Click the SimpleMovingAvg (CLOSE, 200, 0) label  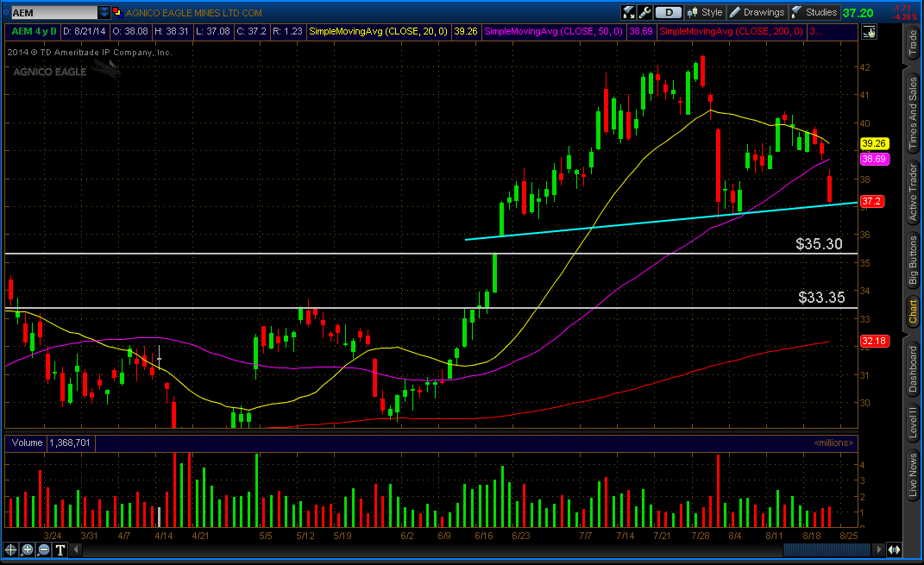point(732,31)
